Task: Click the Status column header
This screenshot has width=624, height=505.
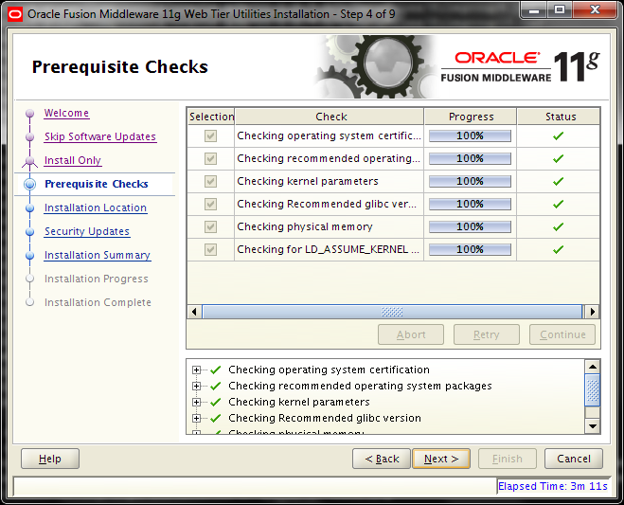Action: point(559,117)
